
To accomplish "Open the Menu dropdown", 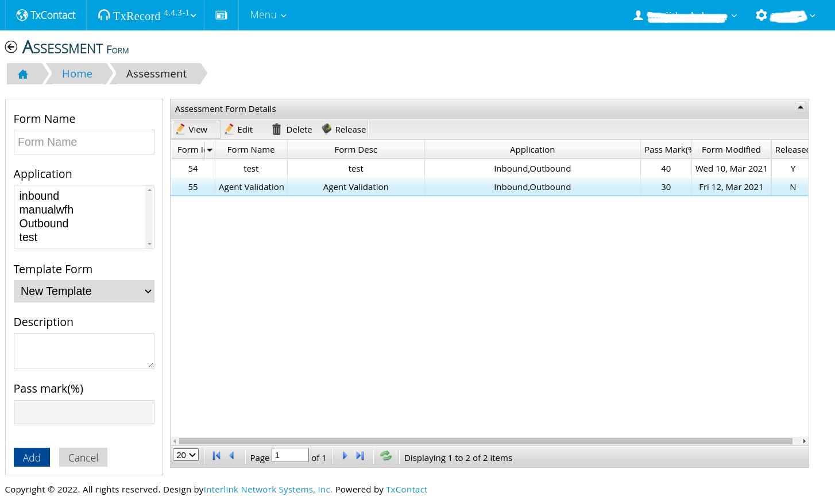I will click(x=268, y=15).
